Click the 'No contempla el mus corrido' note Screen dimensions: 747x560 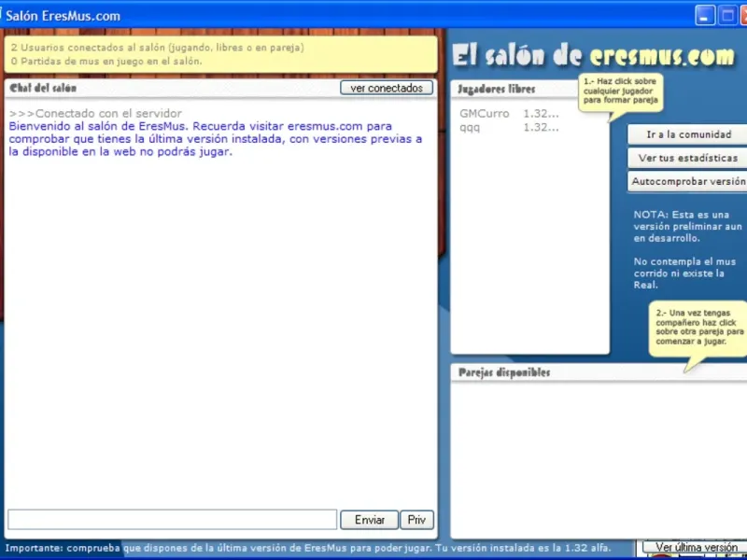pyautogui.click(x=684, y=273)
